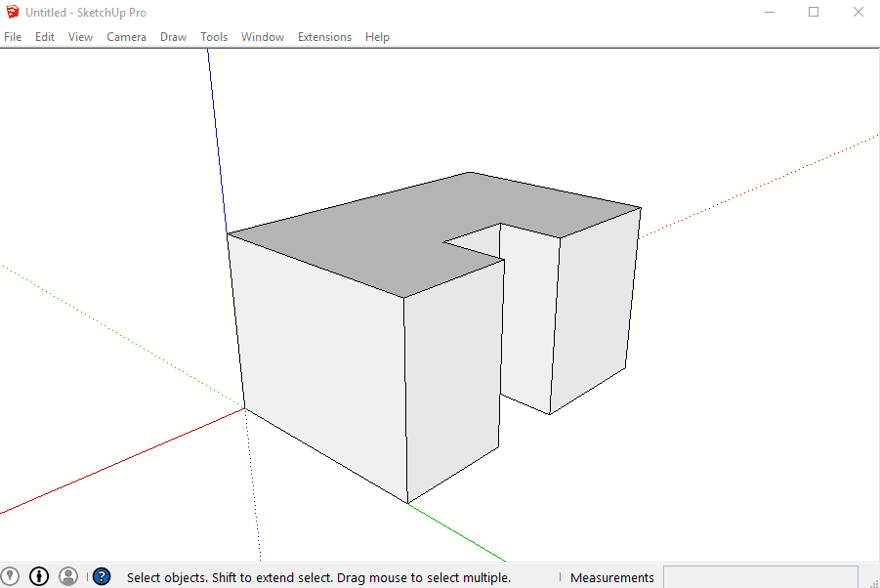Screen dimensions: 880x588
Task: Close the SketchUp Pro window
Action: (x=859, y=12)
